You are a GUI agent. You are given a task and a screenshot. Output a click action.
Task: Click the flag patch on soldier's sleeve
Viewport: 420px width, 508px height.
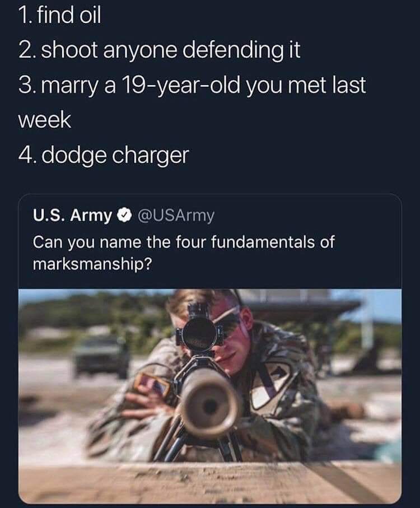click(152, 385)
